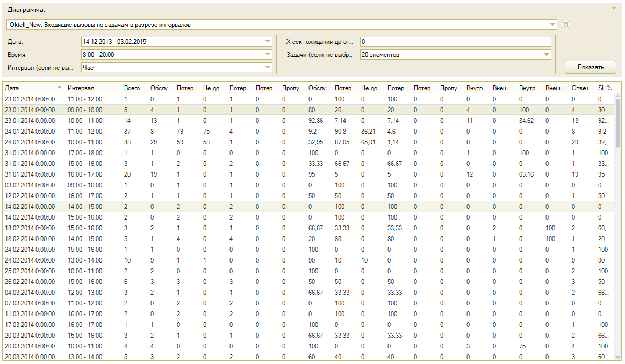Click the Показать button
Image resolution: width=625 pixels, height=364 pixels.
[x=590, y=67]
